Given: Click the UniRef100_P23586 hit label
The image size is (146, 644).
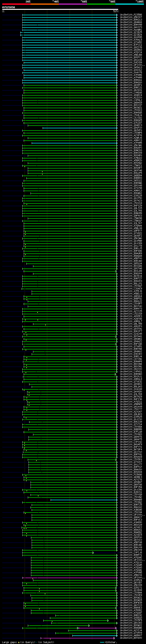Looking at the screenshot, I should pyautogui.click(x=131, y=15).
